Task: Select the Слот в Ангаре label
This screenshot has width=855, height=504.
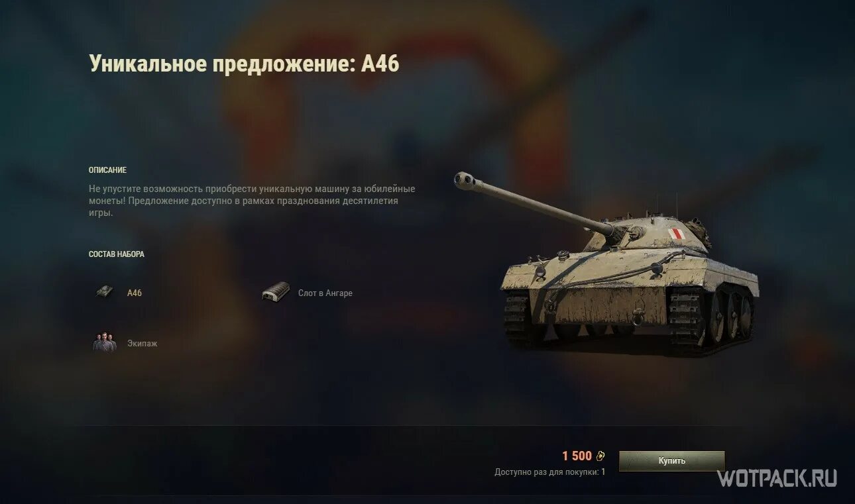Action: click(325, 293)
